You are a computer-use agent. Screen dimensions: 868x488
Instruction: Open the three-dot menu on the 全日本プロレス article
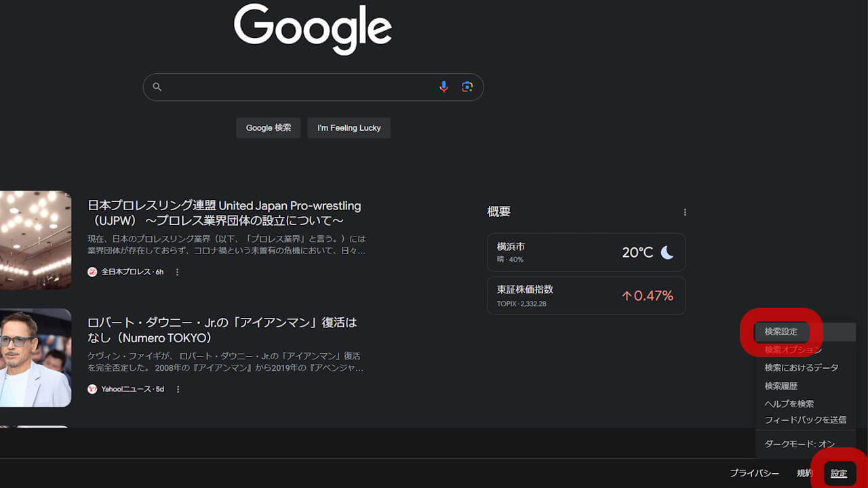click(x=177, y=272)
